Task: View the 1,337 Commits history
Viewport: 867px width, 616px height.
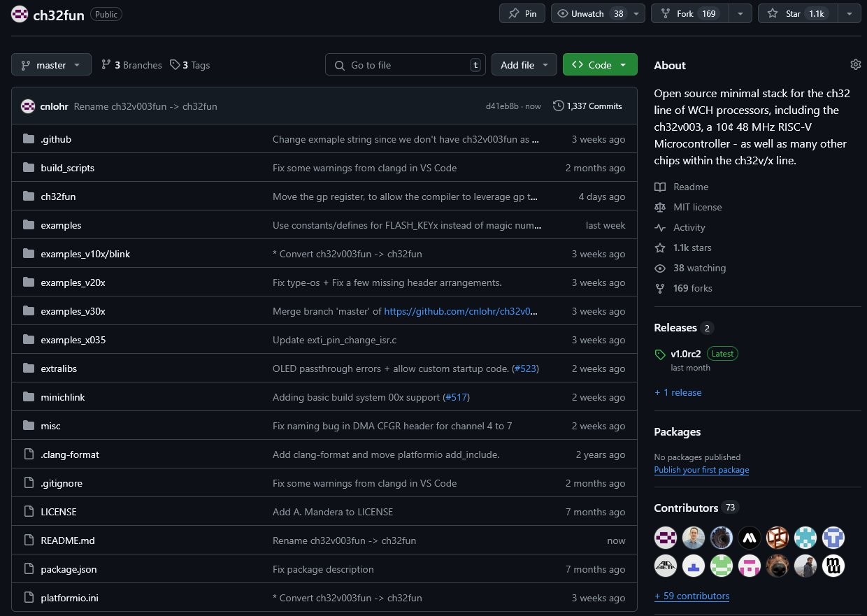Action: (587, 106)
